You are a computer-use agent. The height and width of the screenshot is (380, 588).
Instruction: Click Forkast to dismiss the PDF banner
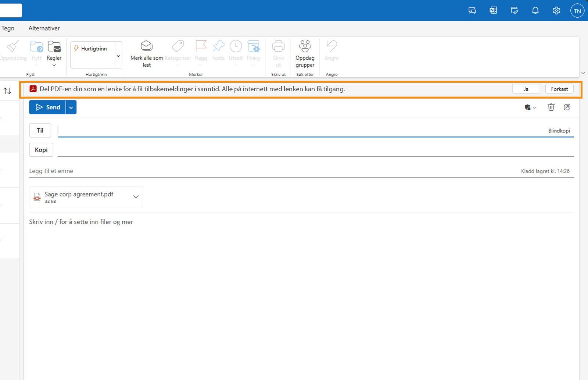tap(559, 89)
